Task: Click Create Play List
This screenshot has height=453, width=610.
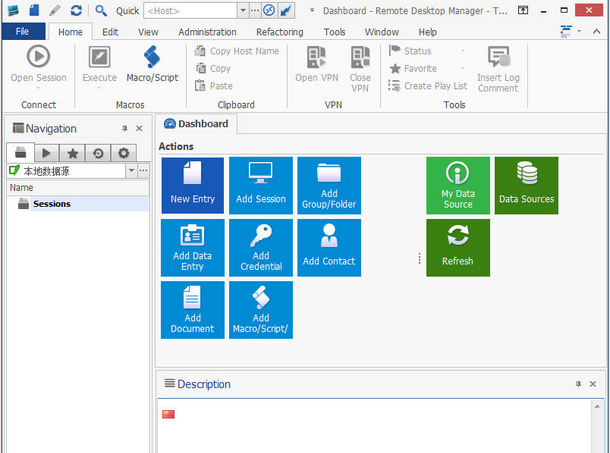Action: [x=428, y=86]
